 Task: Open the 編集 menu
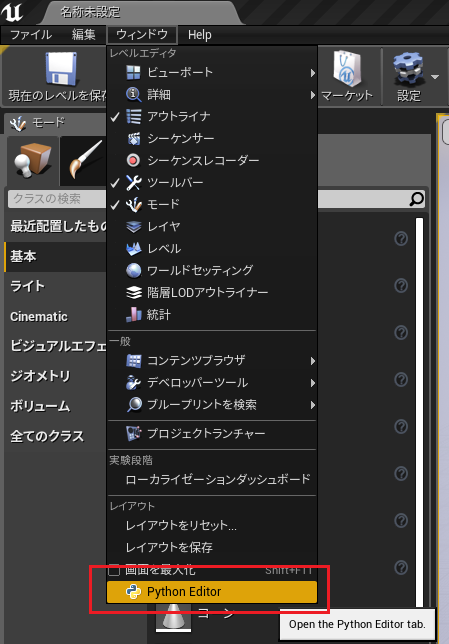click(x=83, y=34)
